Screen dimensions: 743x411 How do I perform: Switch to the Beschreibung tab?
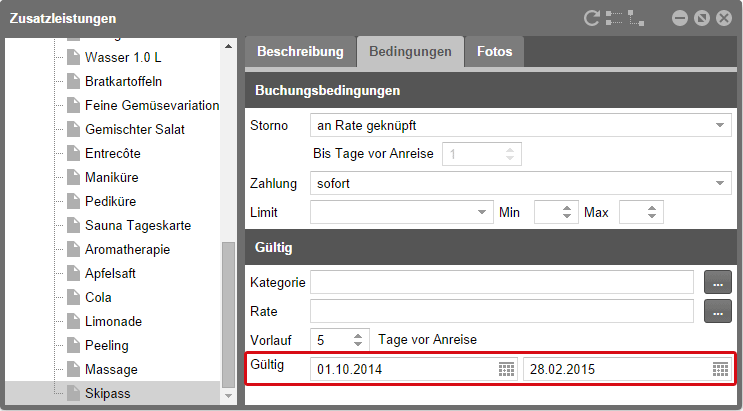(x=300, y=52)
